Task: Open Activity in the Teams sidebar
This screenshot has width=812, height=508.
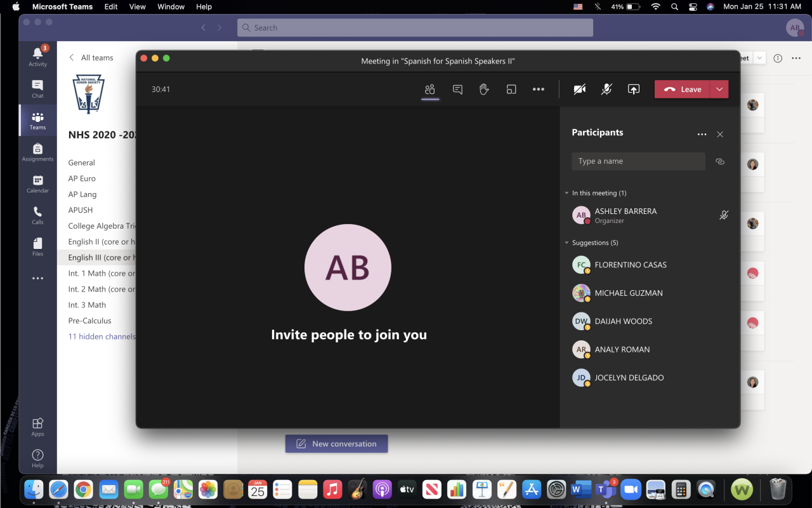Action: [x=37, y=57]
